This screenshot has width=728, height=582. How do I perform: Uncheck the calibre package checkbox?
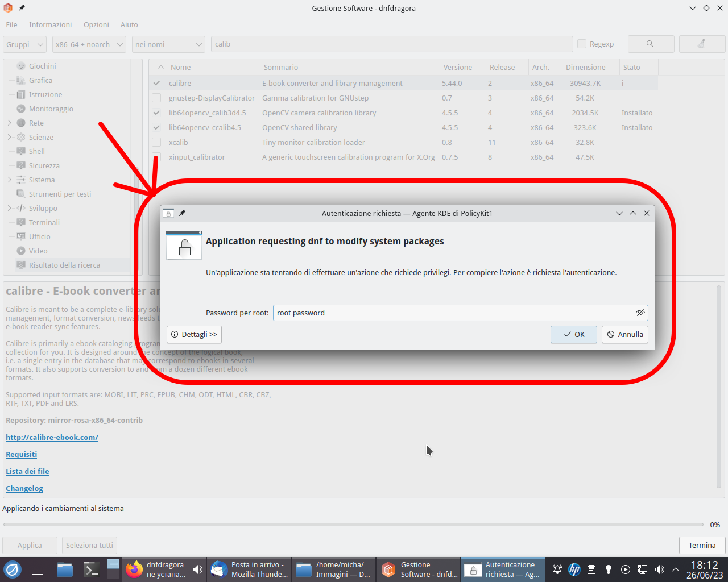(156, 83)
